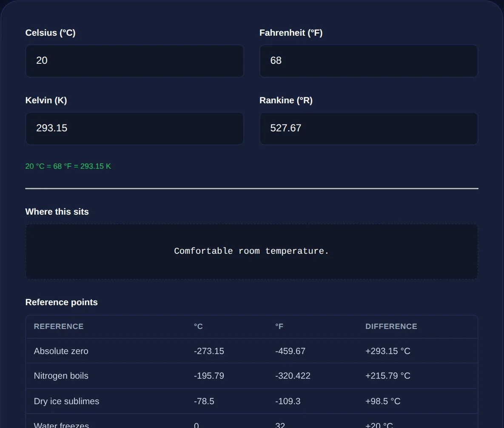504x428 pixels.
Task: Click the REFERENCE column header
Action: pyautogui.click(x=59, y=326)
